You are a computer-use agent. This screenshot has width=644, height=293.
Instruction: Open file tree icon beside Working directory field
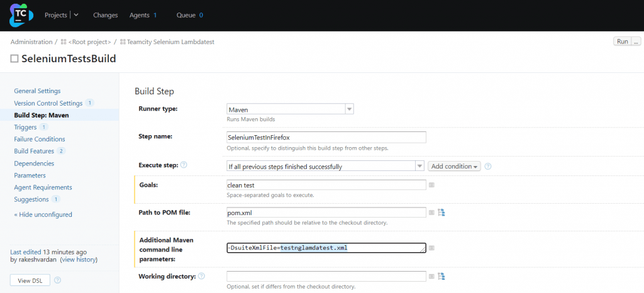(441, 276)
